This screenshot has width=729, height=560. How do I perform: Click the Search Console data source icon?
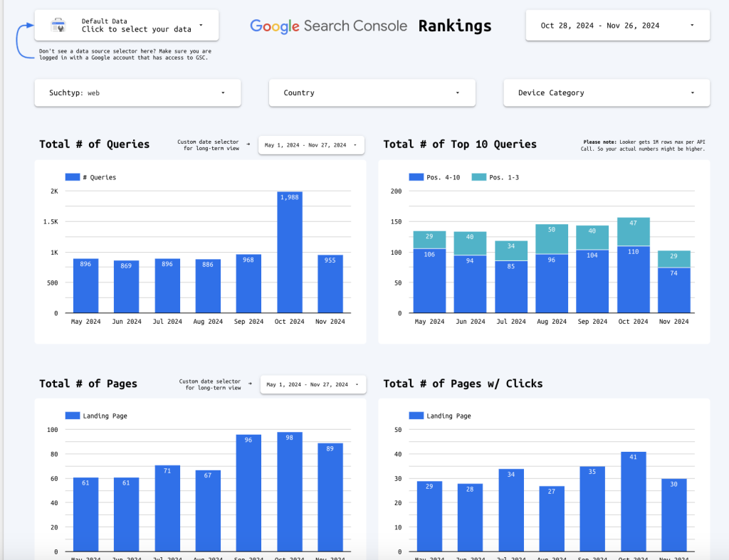point(58,26)
